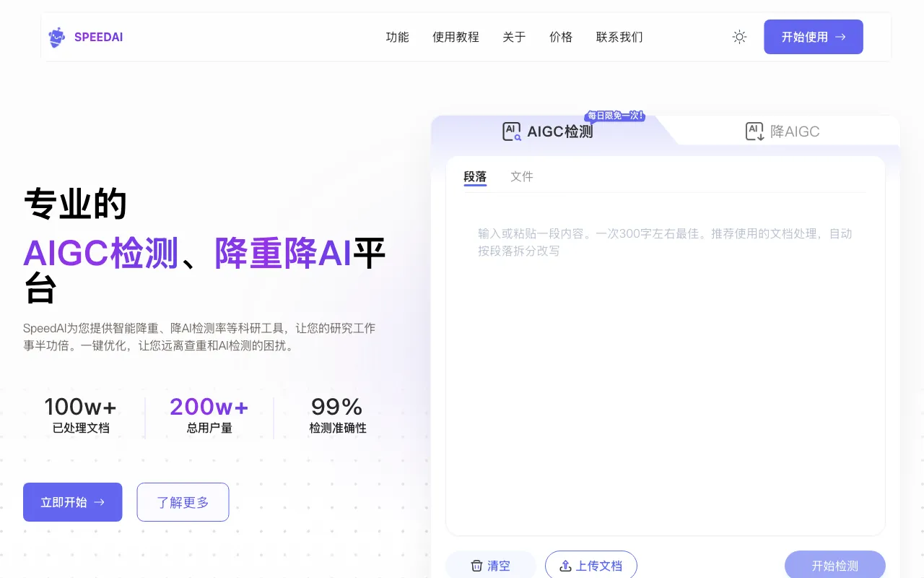924x578 pixels.
Task: Click the AIGC检测 magnifier icon
Action: tap(512, 131)
